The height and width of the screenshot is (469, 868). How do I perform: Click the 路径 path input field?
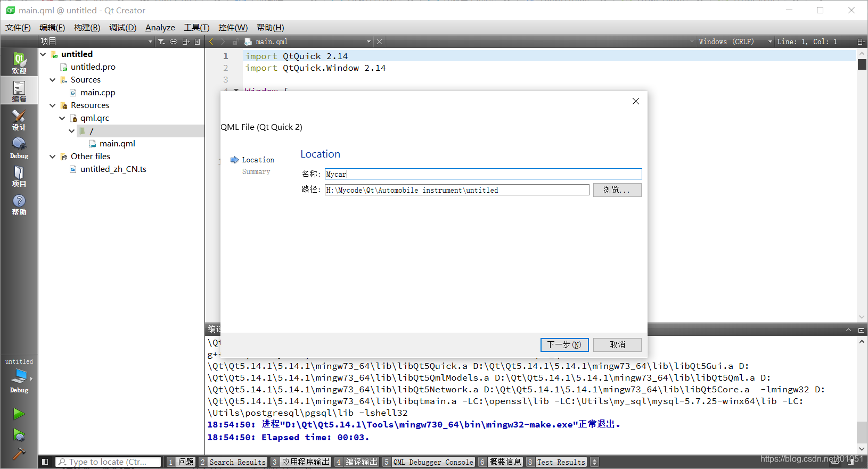pos(457,190)
